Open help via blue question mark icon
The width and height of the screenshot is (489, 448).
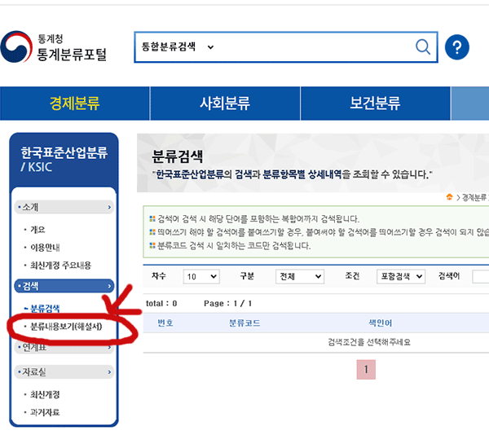tap(457, 47)
